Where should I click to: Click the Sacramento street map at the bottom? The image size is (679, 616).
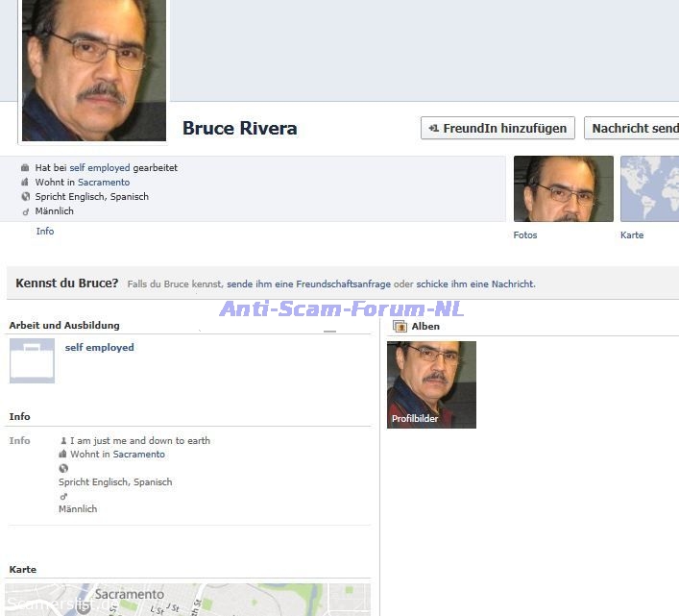point(188,600)
